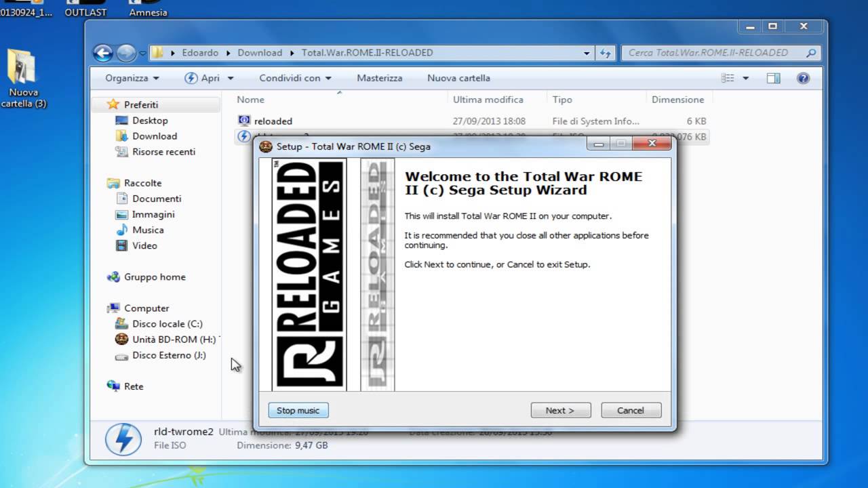Image resolution: width=868 pixels, height=488 pixels.
Task: Click the large rld-twrome2 details pane icon
Action: point(123,439)
